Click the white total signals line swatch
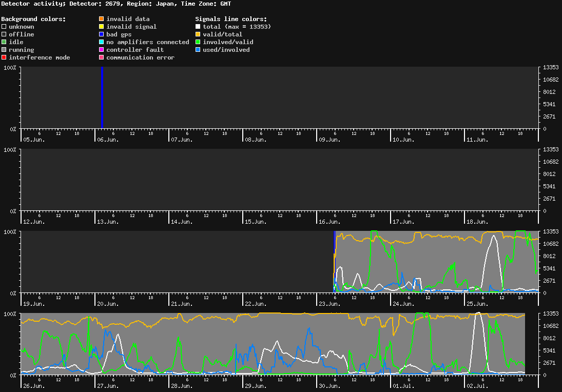The height and width of the screenshot is (392, 562). tap(198, 27)
